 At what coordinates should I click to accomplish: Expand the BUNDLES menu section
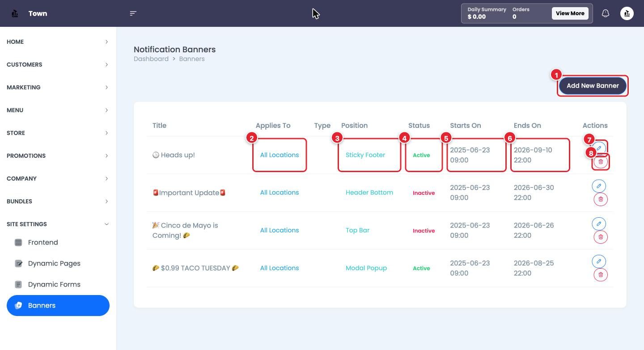point(58,201)
